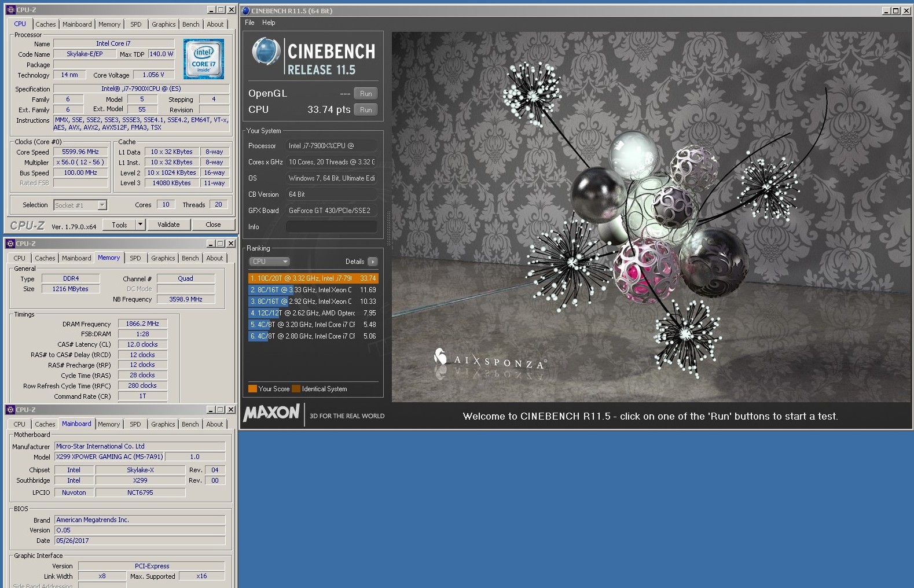Screen dimensions: 914x588
Task: Select the CPU tab in Mainboard CPU-Z window
Action: [x=20, y=424]
